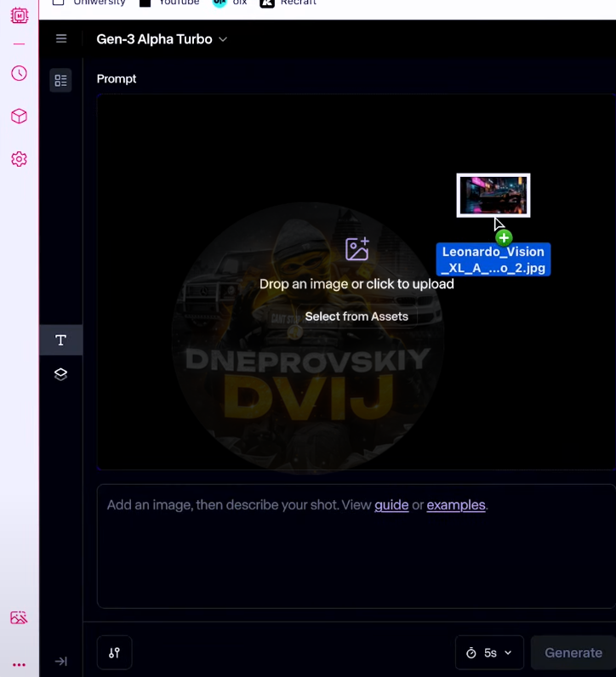Open settings gear icon in pink sidebar

19,159
